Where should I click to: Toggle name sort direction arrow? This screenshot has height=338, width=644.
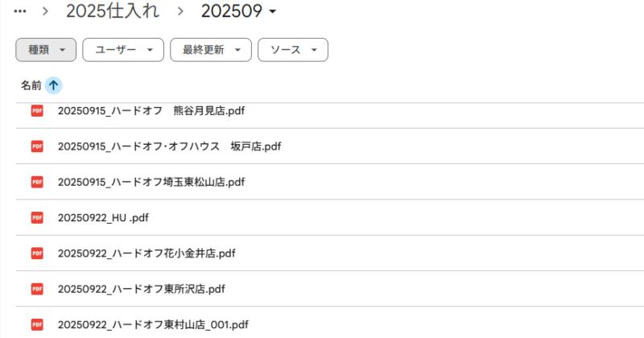pos(53,84)
